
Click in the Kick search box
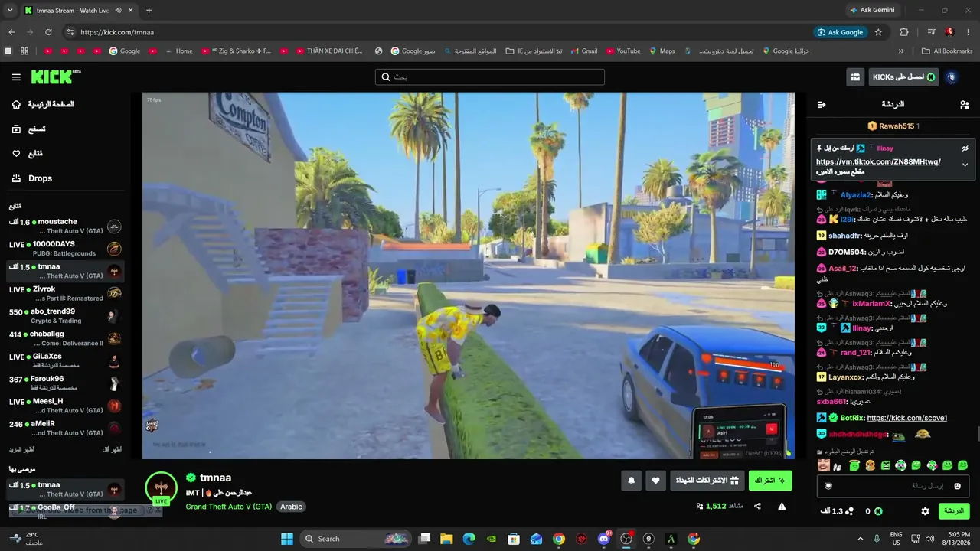click(490, 77)
